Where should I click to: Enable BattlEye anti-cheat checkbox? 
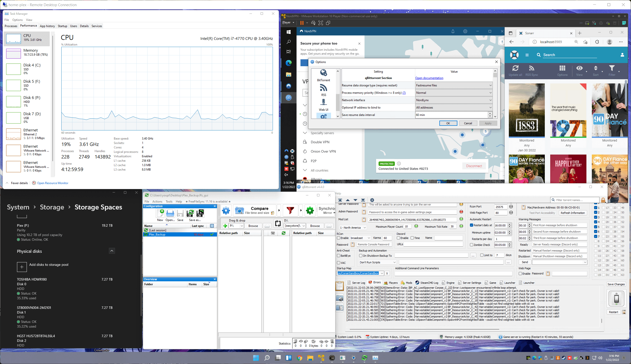(339, 256)
